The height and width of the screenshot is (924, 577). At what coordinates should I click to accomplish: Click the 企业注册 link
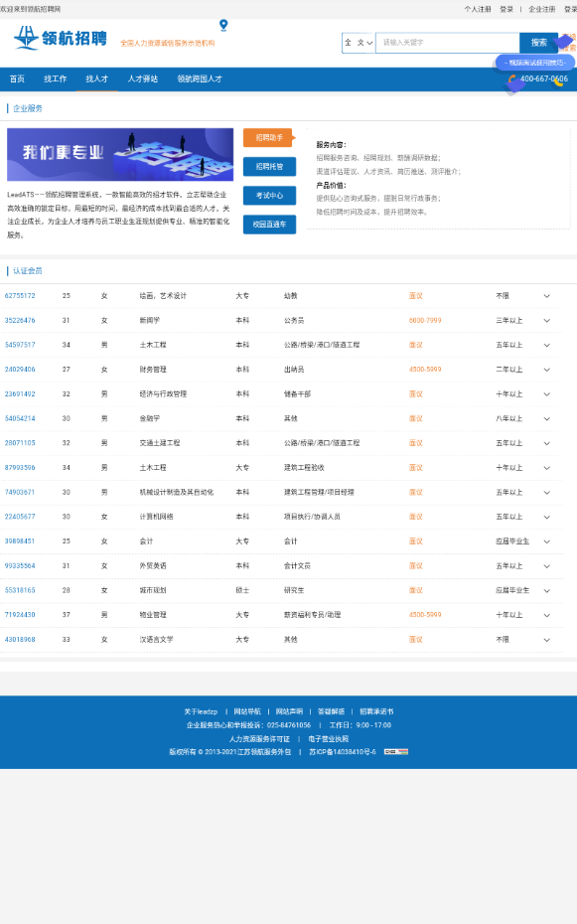point(541,9)
